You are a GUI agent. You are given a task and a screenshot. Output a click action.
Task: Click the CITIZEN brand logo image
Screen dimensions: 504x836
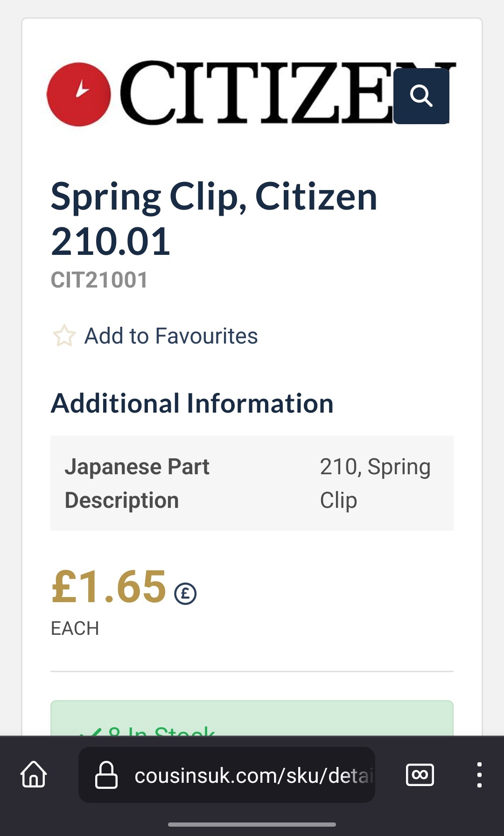251,93
